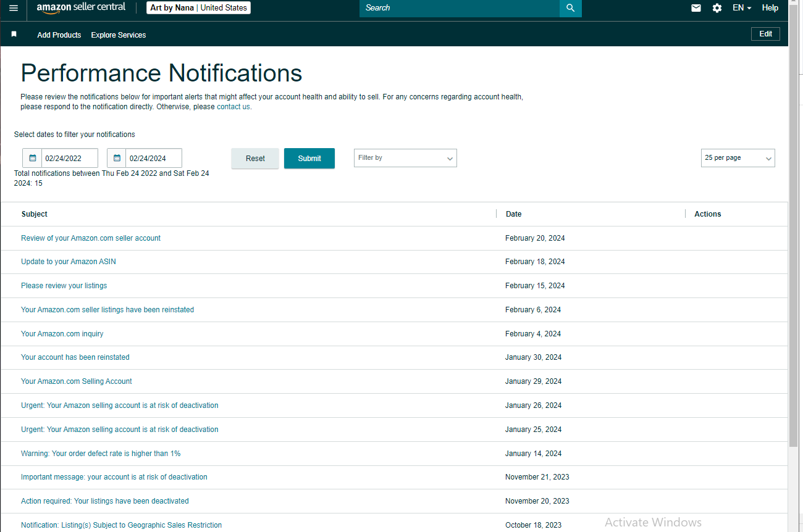Select the February 6, 2024 date cell

point(533,310)
